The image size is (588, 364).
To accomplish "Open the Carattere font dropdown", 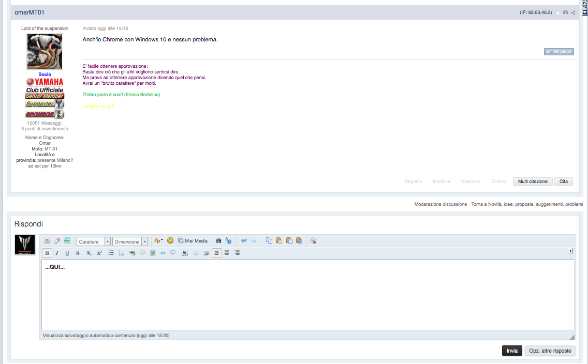I will click(x=93, y=241).
